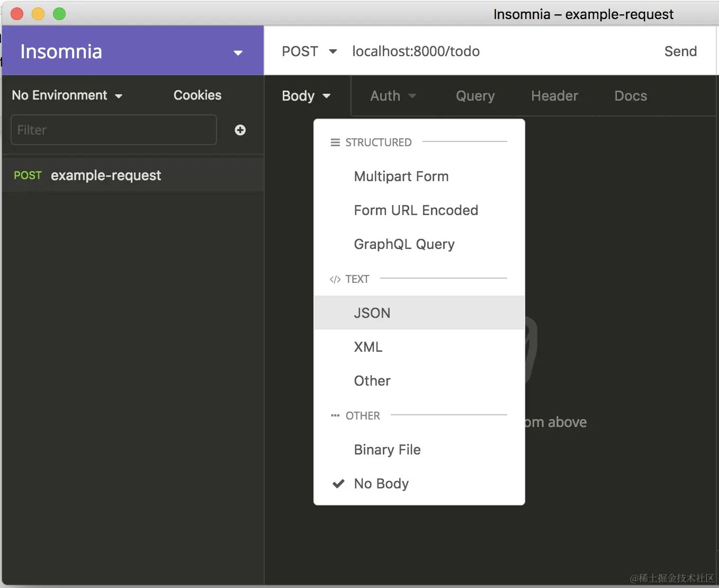This screenshot has width=719, height=588.
Task: Select the checked No Body option
Action: point(381,484)
